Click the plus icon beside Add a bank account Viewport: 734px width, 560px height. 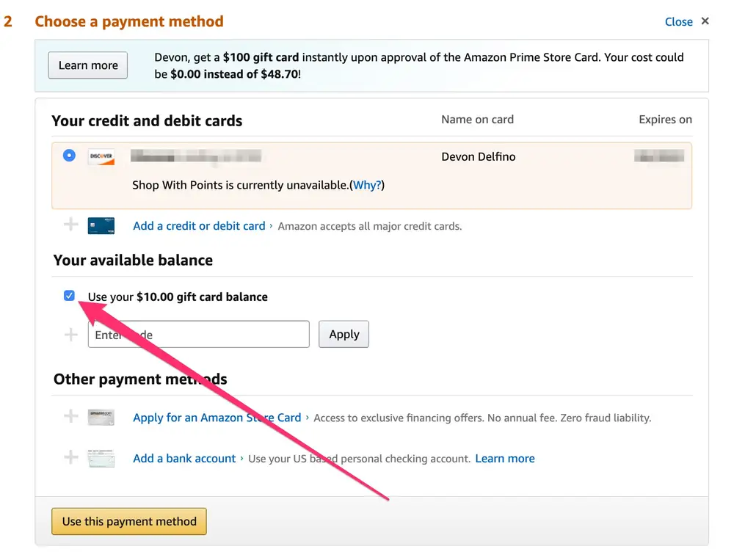pyautogui.click(x=70, y=457)
